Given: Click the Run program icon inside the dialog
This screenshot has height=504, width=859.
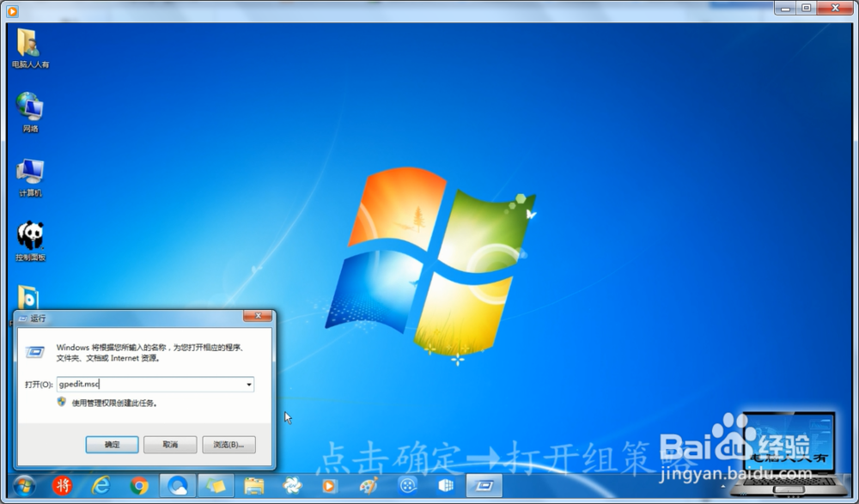Looking at the screenshot, I should pos(35,352).
